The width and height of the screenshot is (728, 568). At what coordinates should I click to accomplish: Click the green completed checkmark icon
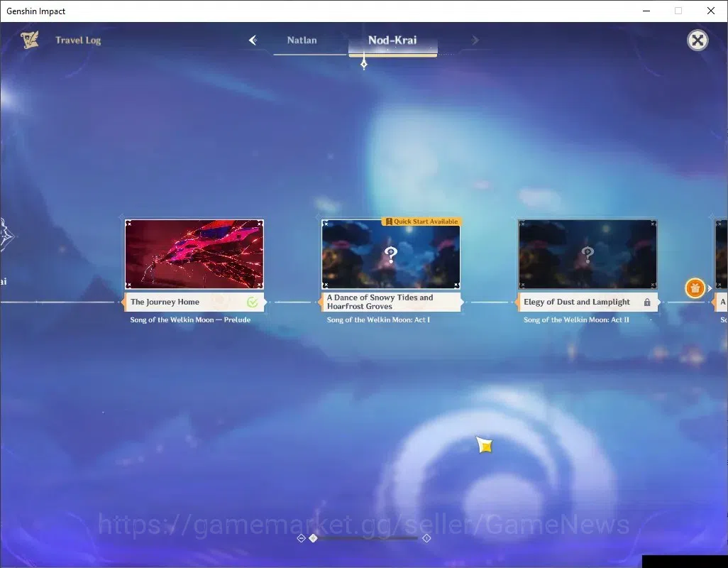pyautogui.click(x=252, y=302)
